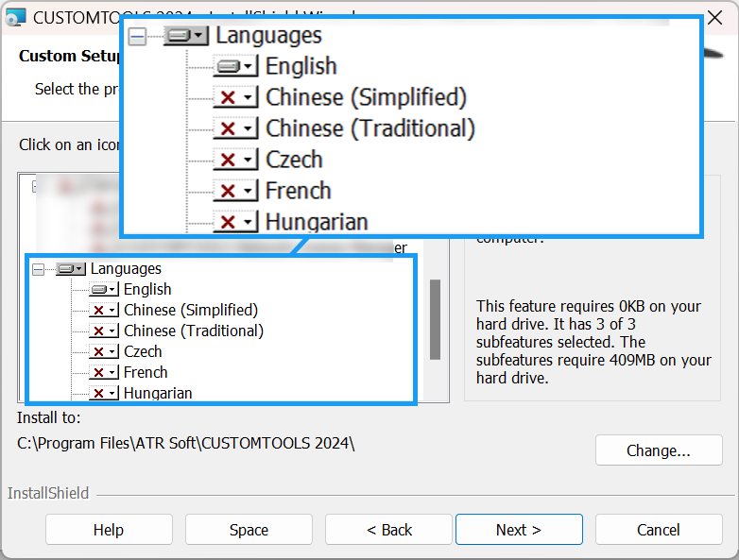The width and height of the screenshot is (739, 560).
Task: Abort the setup with the Cancel button
Action: pos(659,530)
